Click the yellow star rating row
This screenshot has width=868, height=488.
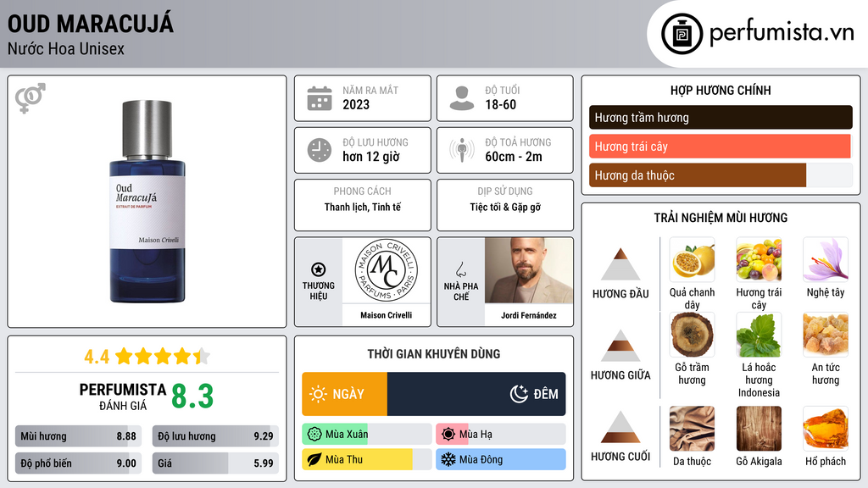(163, 357)
